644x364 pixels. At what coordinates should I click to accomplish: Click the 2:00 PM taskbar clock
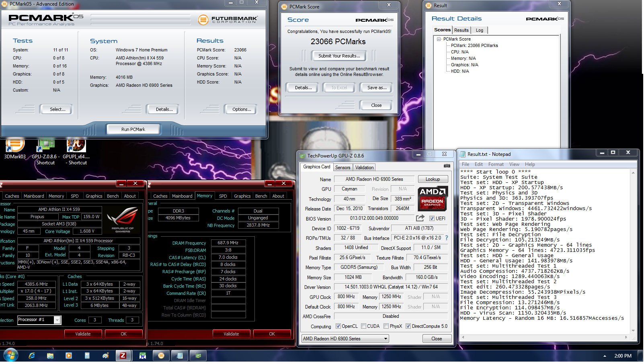(x=623, y=356)
